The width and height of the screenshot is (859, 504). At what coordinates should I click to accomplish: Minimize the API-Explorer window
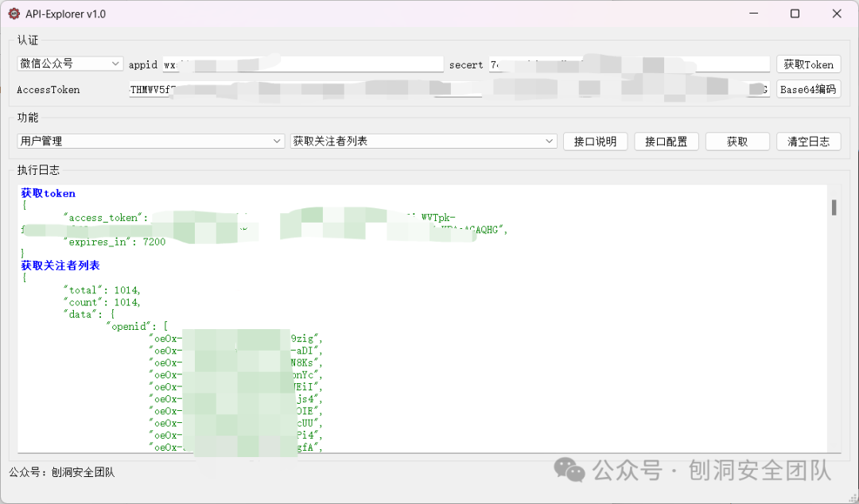click(x=754, y=14)
